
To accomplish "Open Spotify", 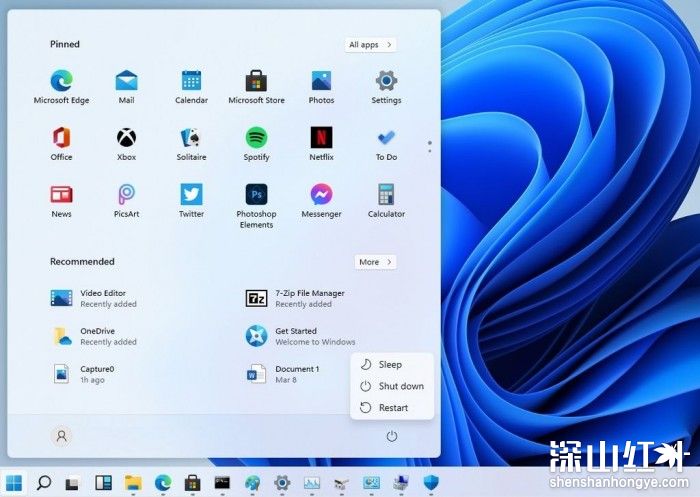I will point(256,144).
